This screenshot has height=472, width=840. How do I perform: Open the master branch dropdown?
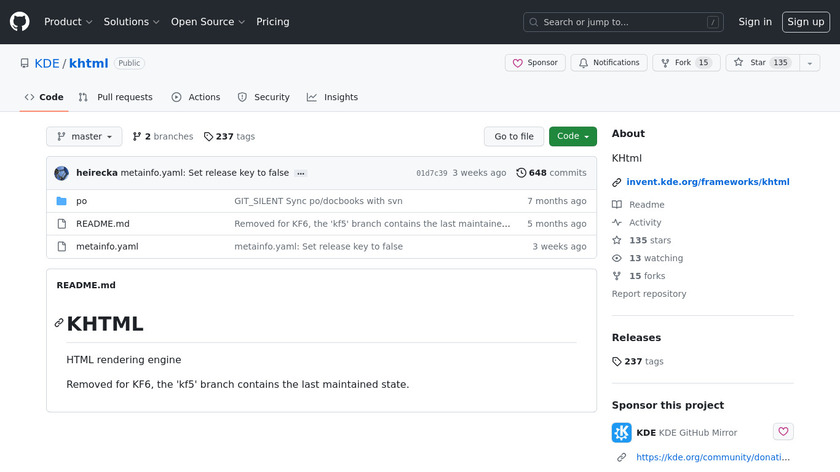pos(85,136)
